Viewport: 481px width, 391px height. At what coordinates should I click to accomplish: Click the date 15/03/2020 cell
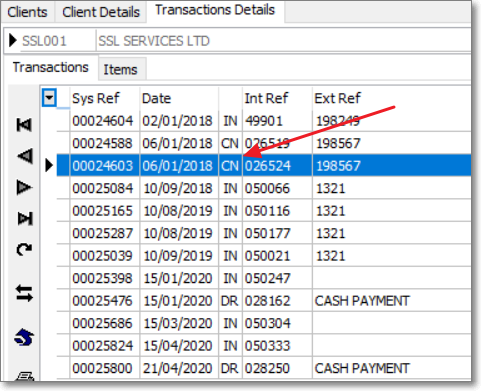[x=179, y=323]
